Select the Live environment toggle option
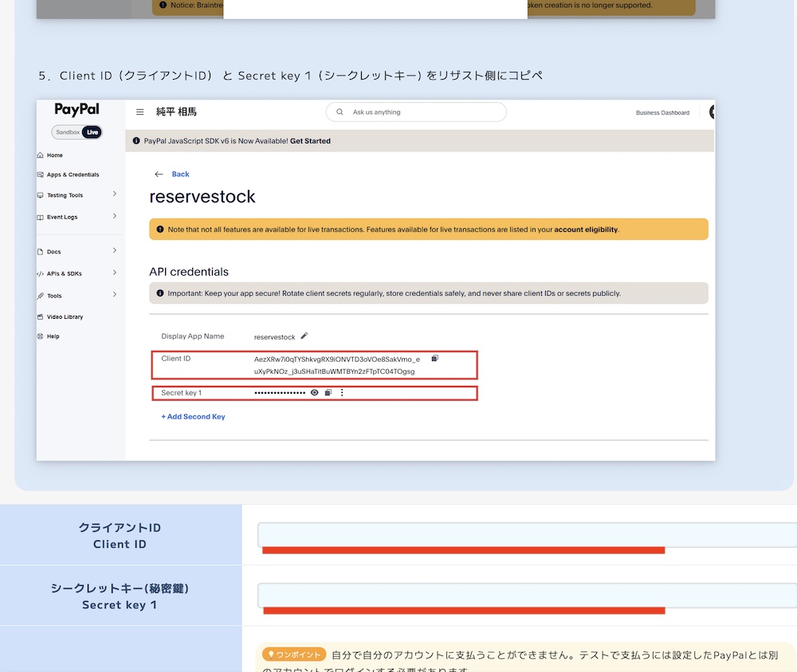 point(92,132)
